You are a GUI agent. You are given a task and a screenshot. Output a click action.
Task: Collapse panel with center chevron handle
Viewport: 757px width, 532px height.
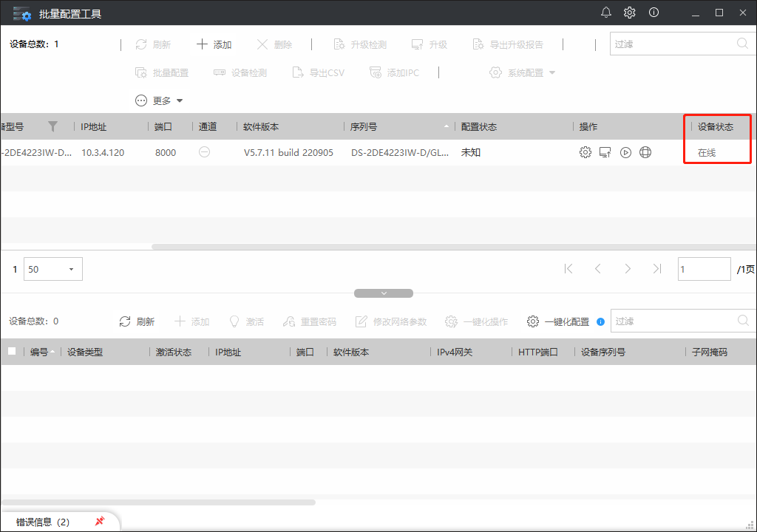coord(384,293)
